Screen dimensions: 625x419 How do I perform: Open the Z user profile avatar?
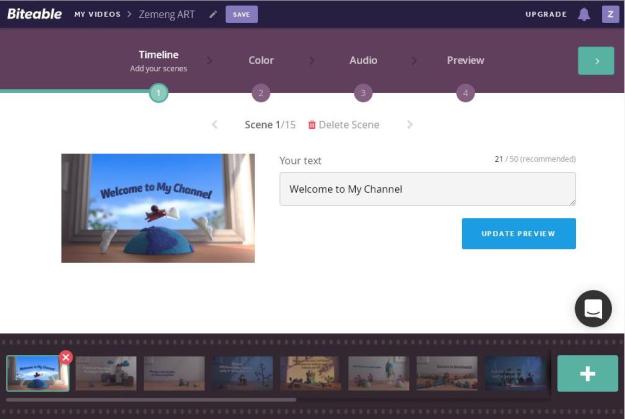pyautogui.click(x=609, y=14)
